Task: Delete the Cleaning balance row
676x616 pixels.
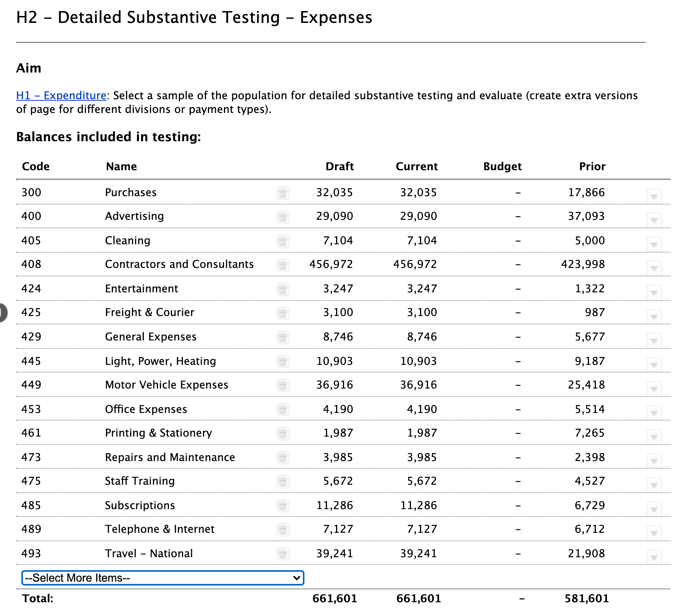Action: 282,242
